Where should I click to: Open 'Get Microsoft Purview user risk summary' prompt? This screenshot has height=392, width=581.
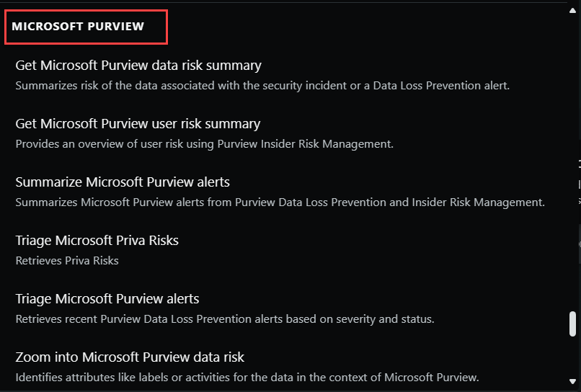tap(138, 123)
